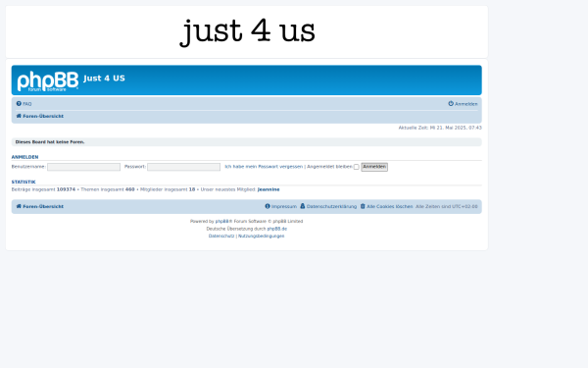
Task: Enable the Angemeldet bleiben checkbox
Action: coord(357,167)
